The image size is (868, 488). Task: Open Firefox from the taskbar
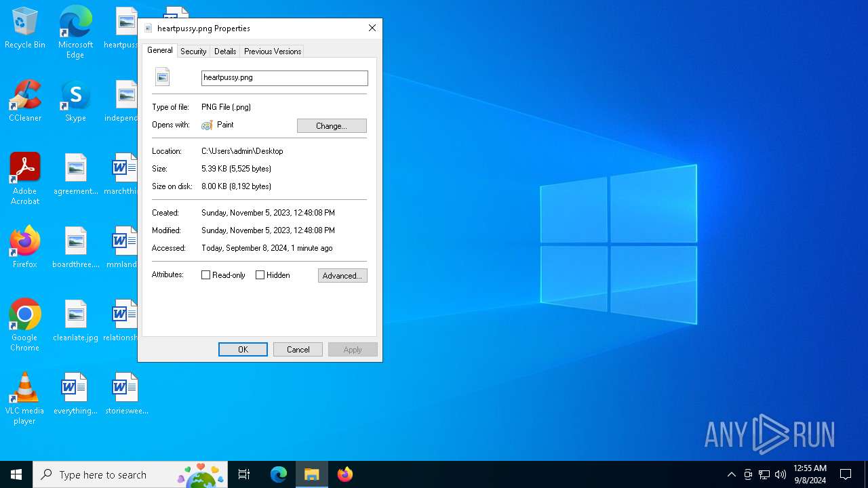click(345, 474)
